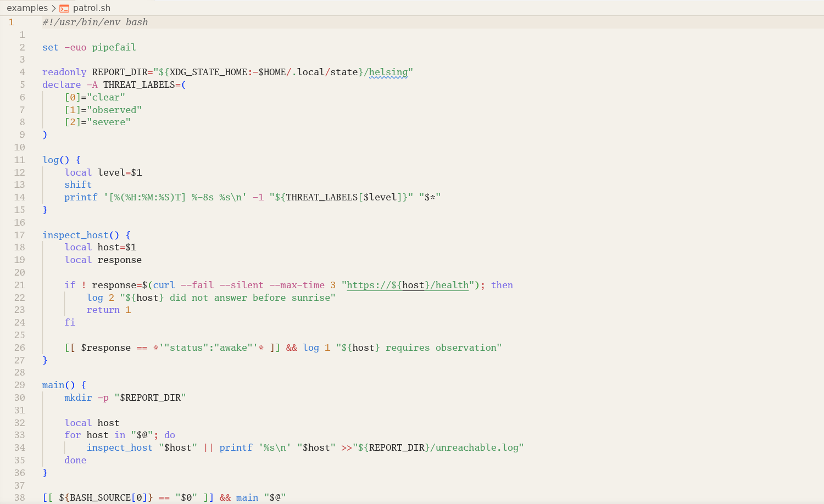The width and height of the screenshot is (824, 504).
Task: Click the 'for' keyword of the loop
Action: tap(73, 435)
